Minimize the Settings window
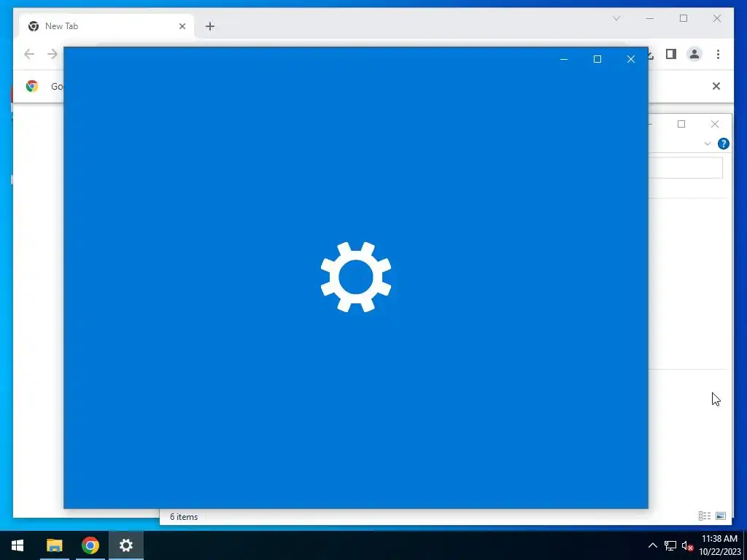747x560 pixels. pos(564,59)
